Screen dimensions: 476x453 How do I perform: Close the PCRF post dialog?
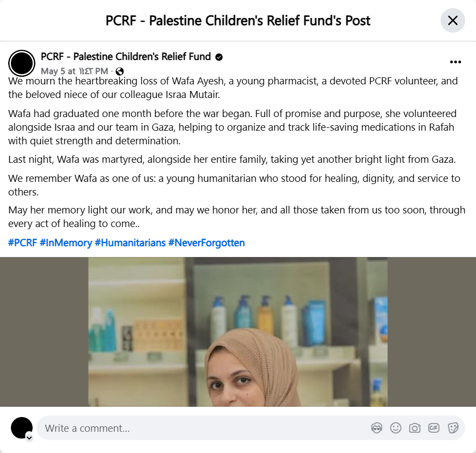pos(453,20)
